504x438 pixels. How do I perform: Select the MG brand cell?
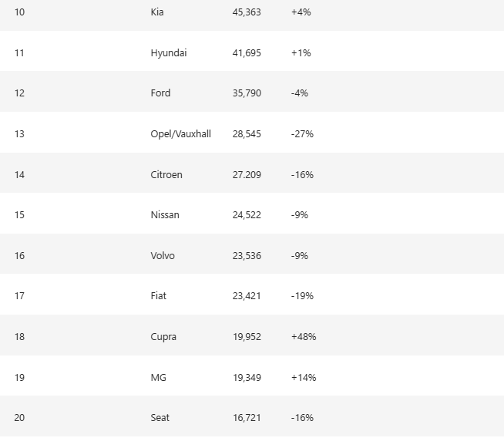(x=158, y=377)
